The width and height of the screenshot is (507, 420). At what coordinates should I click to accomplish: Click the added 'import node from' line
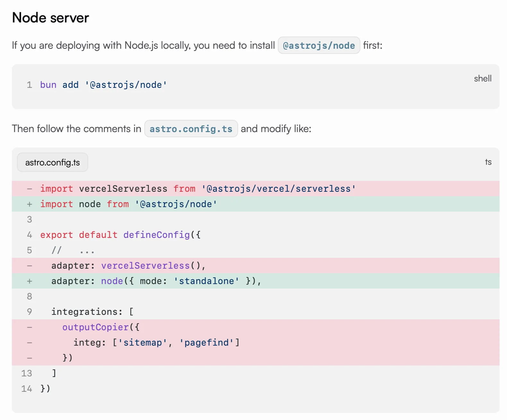pos(256,204)
